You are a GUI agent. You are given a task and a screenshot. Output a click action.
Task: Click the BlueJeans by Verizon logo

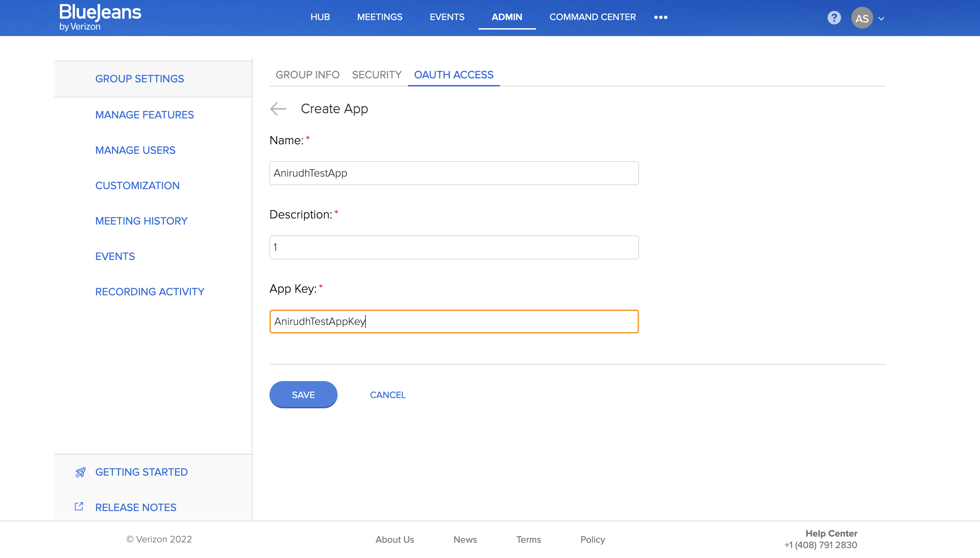(100, 17)
